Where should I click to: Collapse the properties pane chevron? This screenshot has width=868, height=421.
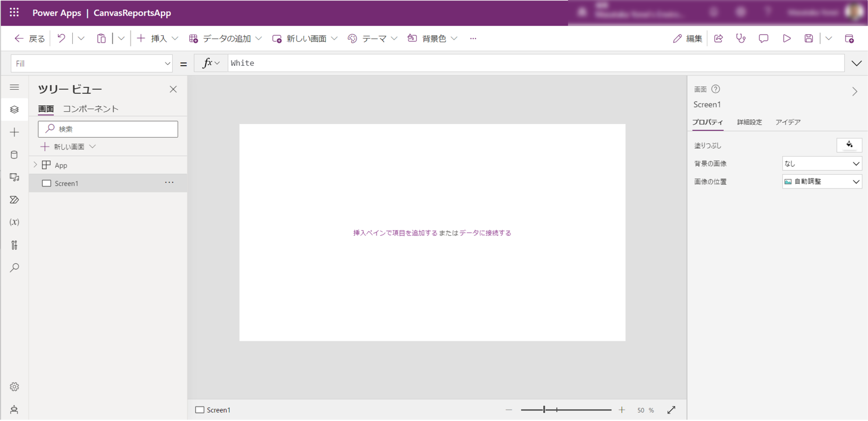855,91
